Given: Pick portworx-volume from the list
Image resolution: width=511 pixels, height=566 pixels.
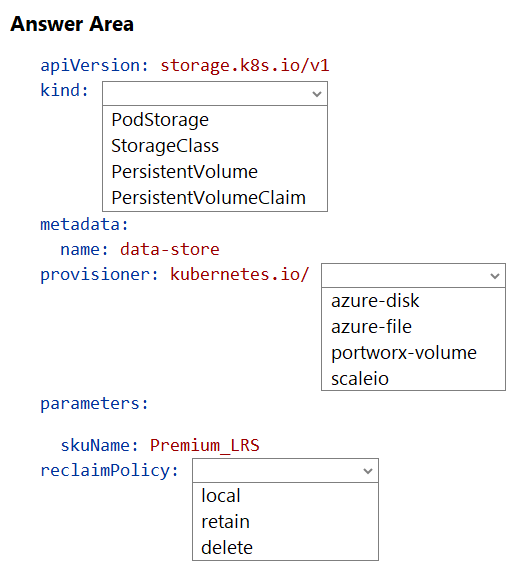Looking at the screenshot, I should point(404,353).
